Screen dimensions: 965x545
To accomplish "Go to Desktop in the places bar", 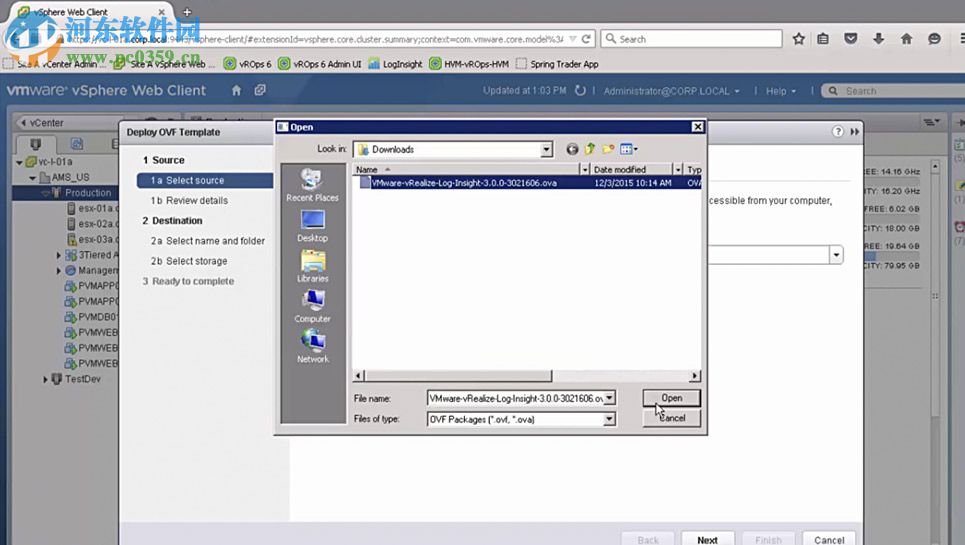I will click(x=313, y=225).
